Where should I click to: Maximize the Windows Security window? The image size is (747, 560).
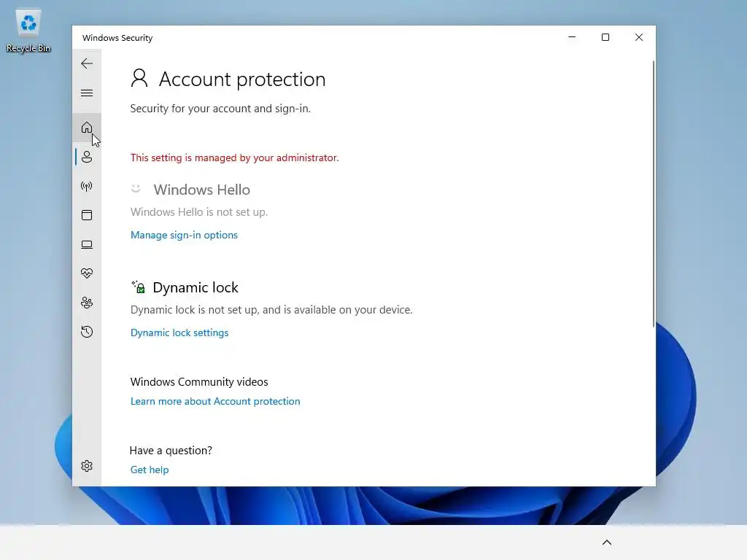[x=605, y=37]
